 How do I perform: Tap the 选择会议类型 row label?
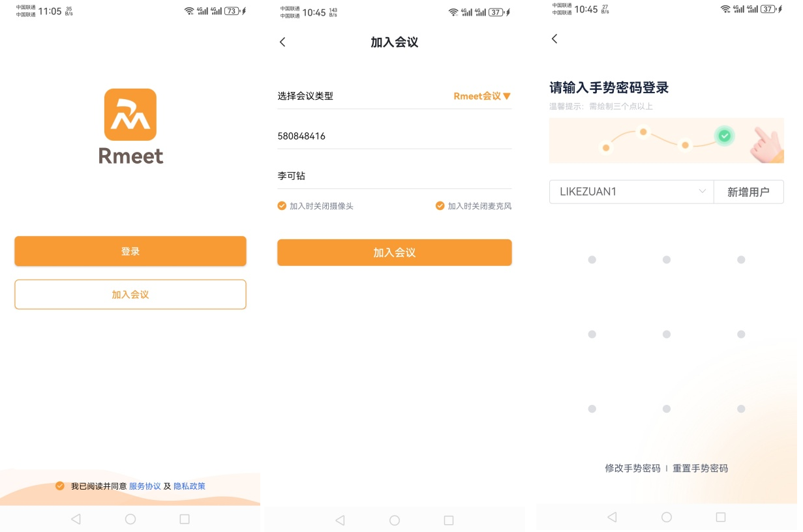[305, 96]
